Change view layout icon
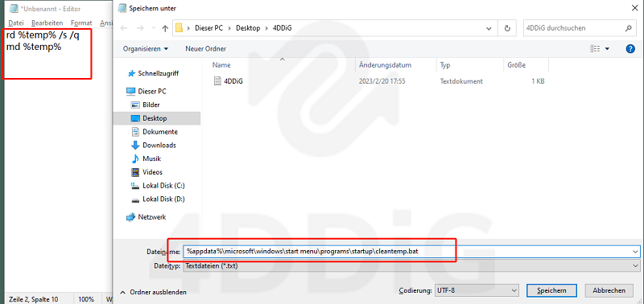The image size is (644, 304). [x=595, y=49]
